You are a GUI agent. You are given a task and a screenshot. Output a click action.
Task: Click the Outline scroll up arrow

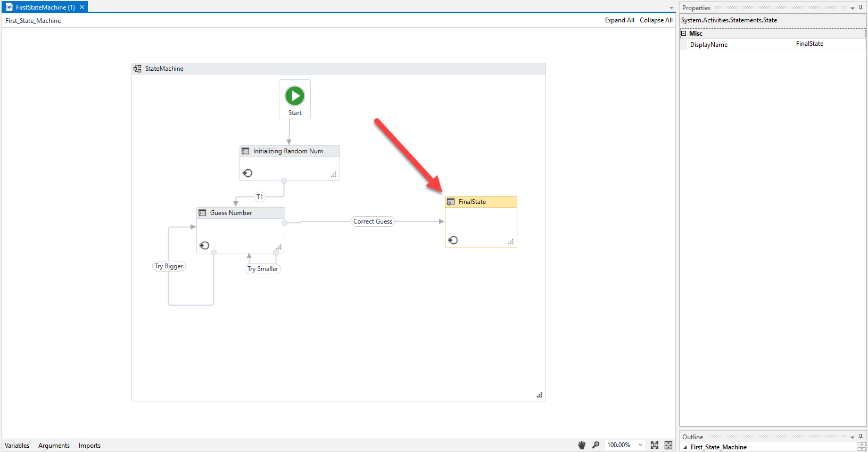[862, 445]
